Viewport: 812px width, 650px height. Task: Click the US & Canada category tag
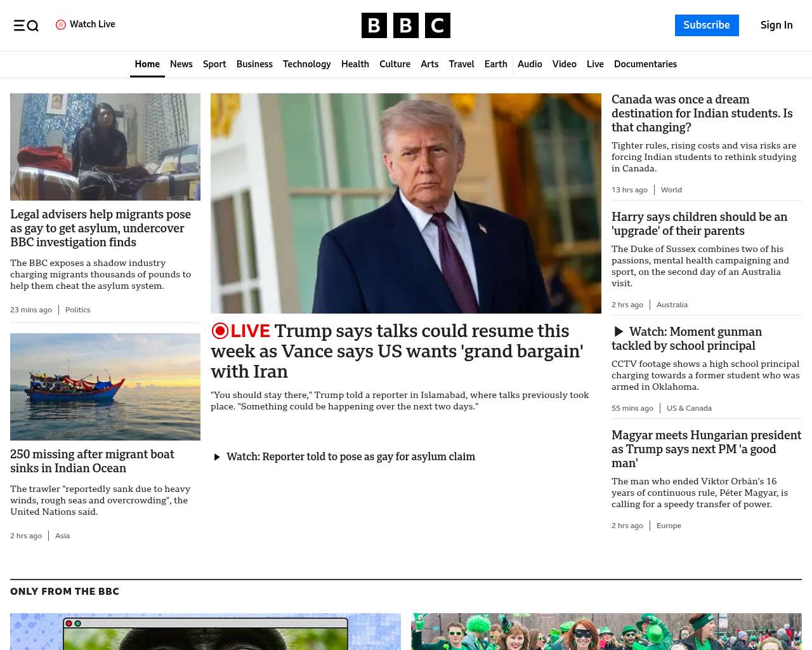pos(689,408)
